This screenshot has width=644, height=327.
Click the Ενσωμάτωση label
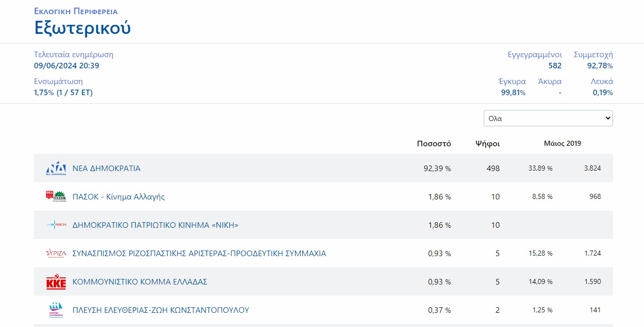[x=58, y=81]
